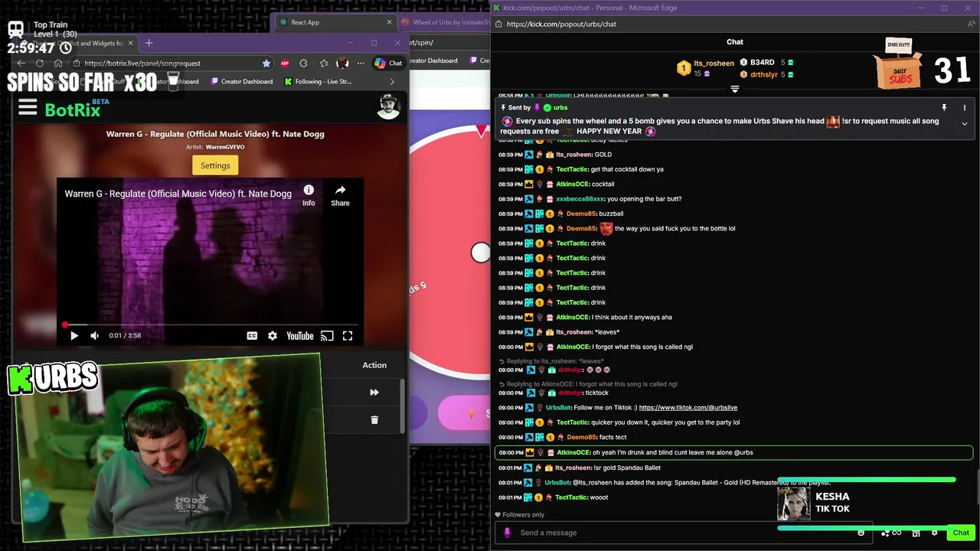Open a new tab in BotRix window
Viewport: 980px width, 551px height.
[149, 43]
